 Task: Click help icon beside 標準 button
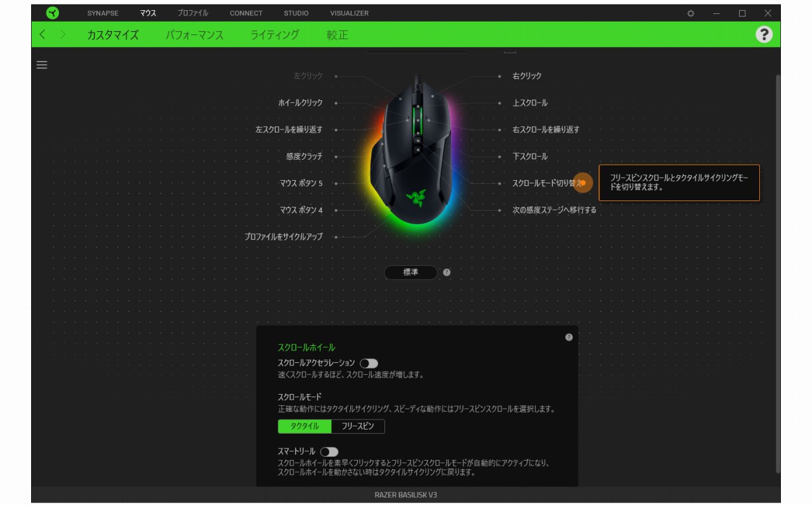[447, 272]
